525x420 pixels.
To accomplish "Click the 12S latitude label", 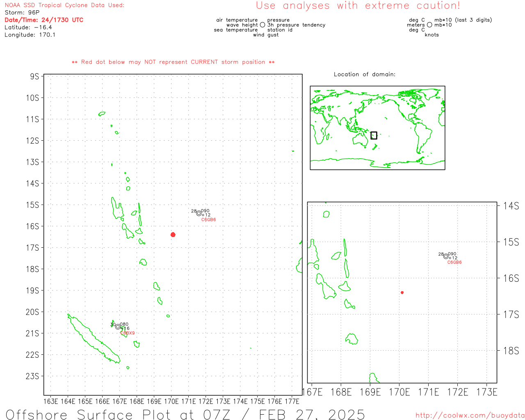I will click(32, 140).
